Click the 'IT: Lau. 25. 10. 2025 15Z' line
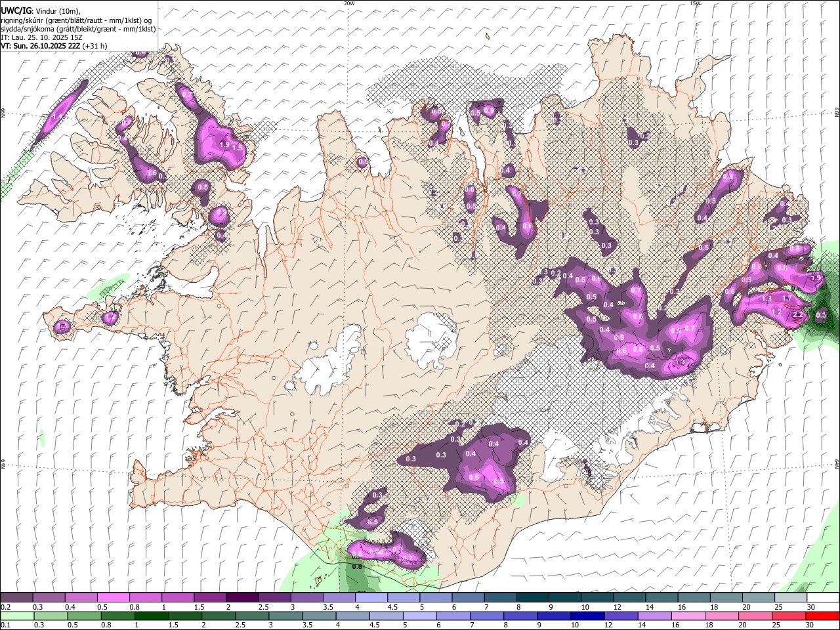Screen dimensions: 840x630 point(41,37)
